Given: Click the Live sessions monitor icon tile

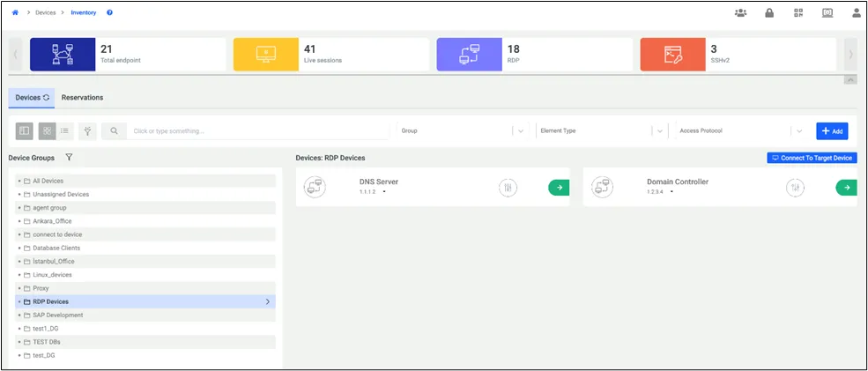Looking at the screenshot, I should (x=266, y=55).
